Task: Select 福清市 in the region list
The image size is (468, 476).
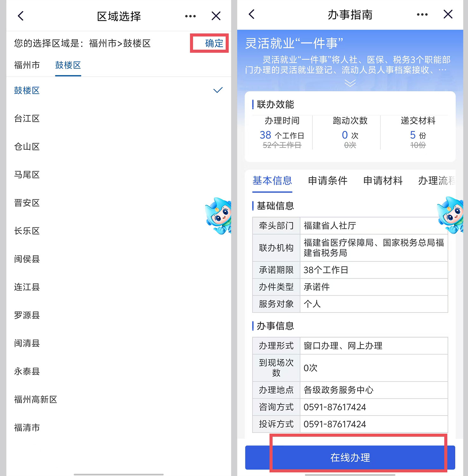Action: pyautogui.click(x=119, y=428)
